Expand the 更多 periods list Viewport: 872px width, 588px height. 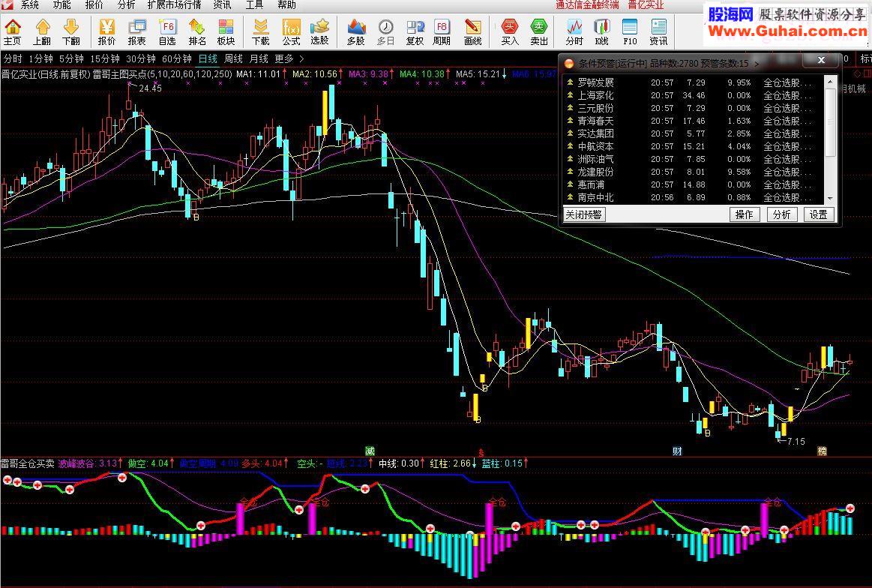click(289, 59)
